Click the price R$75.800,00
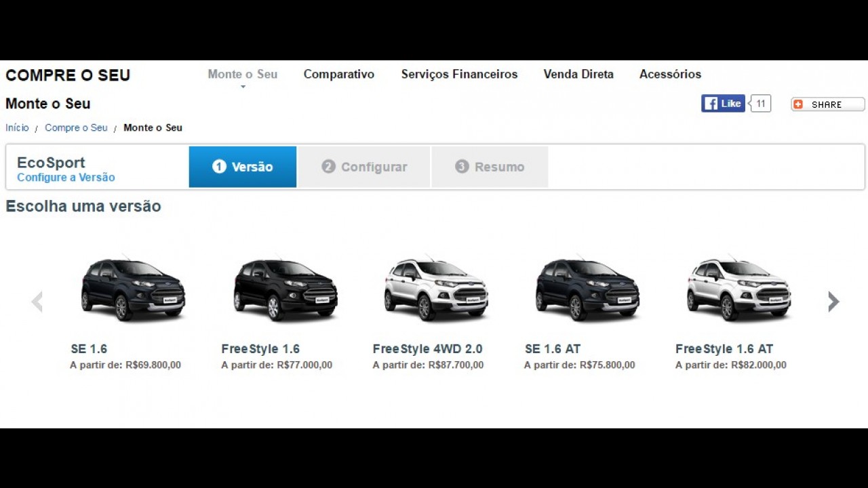The height and width of the screenshot is (488, 868). tap(608, 365)
